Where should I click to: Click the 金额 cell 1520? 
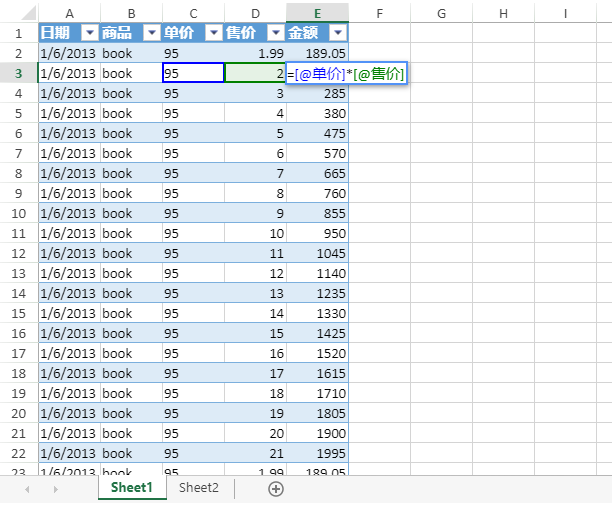coord(318,353)
